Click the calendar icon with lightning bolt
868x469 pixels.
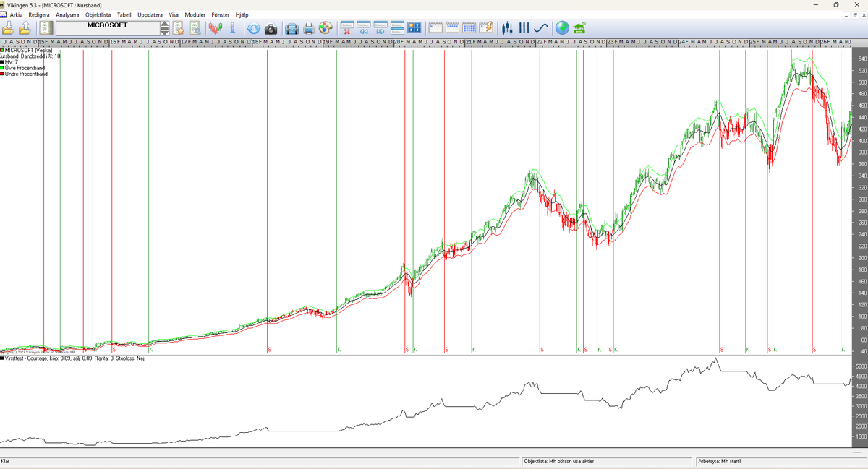pos(485,28)
